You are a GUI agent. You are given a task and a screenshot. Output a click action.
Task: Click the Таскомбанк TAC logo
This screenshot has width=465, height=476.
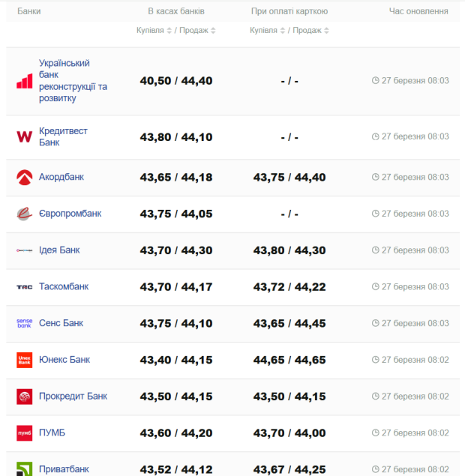[x=25, y=287]
